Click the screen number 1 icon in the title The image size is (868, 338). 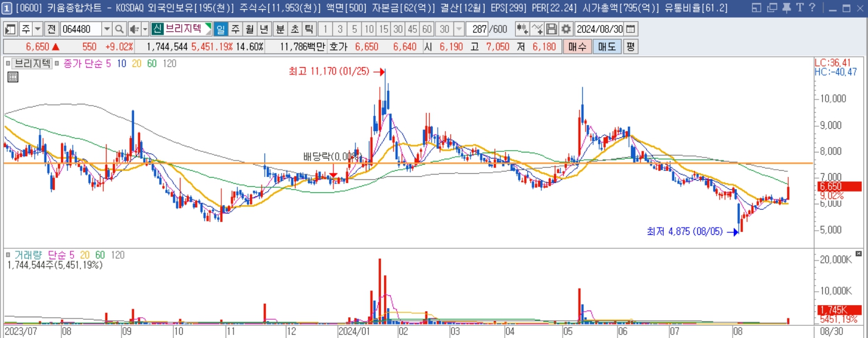(7, 8)
